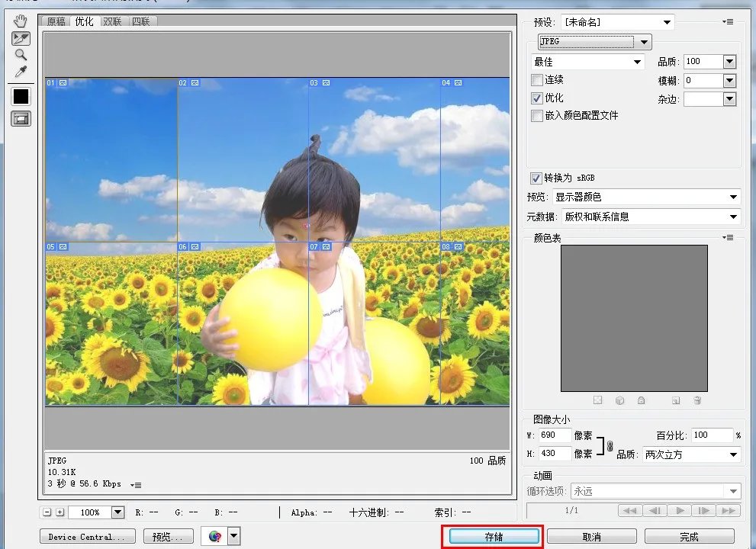Viewport: 756px width, 549px height.
Task: Uncheck the 优化 checkbox
Action: 537,98
